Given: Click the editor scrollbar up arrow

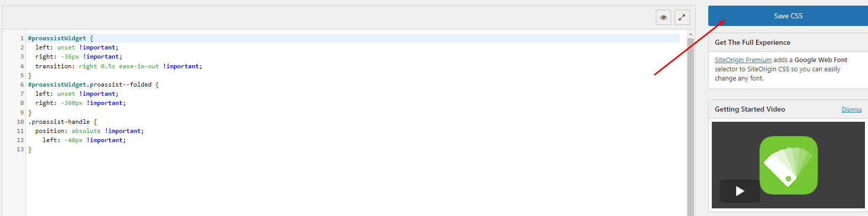Looking at the screenshot, I should [690, 34].
